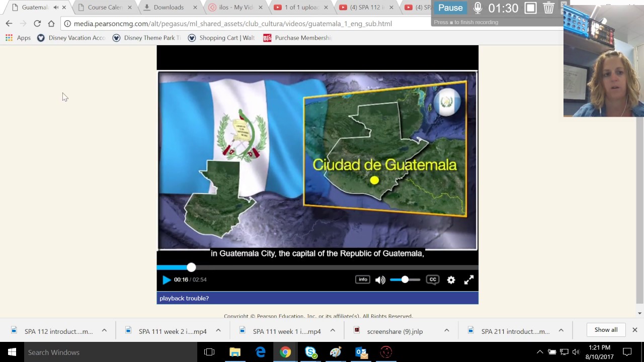Adjust the video volume slider
Viewport: 644px width, 362px height.
point(405,280)
